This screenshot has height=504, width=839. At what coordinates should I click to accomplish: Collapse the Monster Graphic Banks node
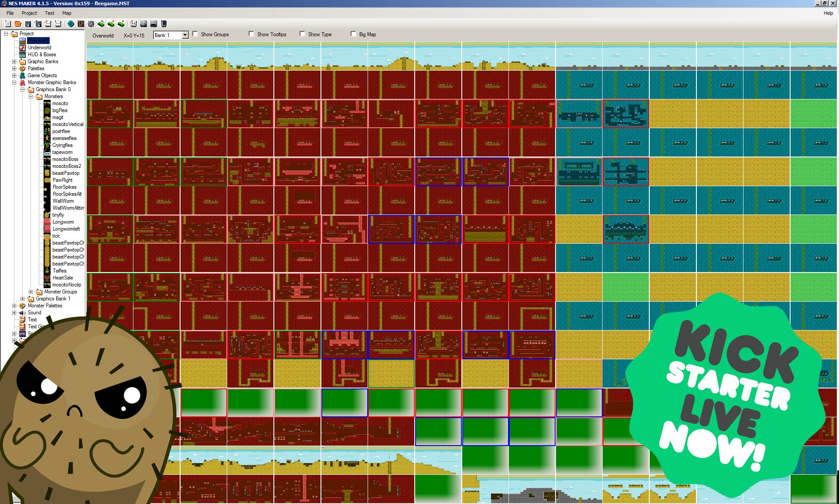click(14, 82)
